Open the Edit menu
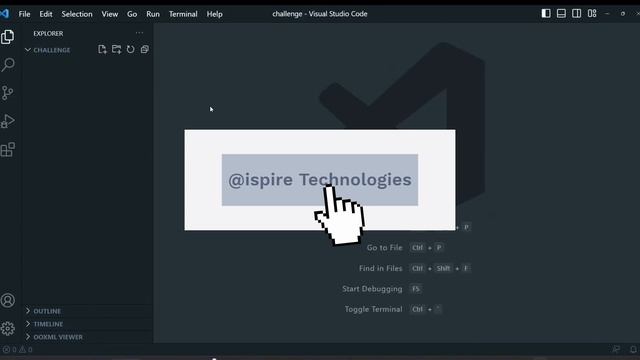 46,14
